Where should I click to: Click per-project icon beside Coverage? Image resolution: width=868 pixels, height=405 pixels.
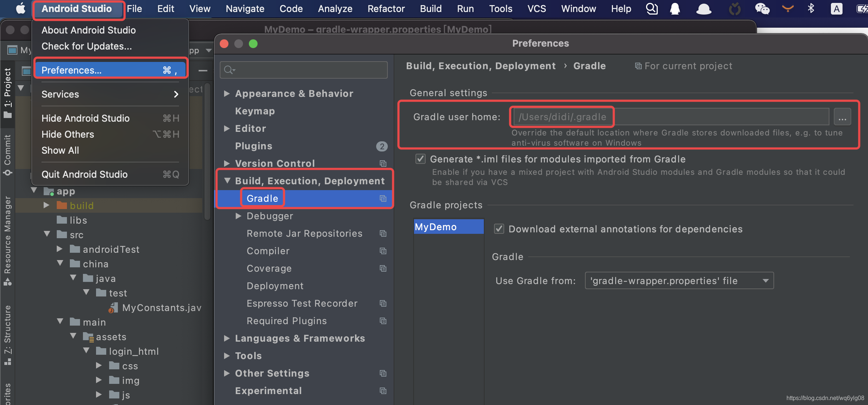point(383,268)
